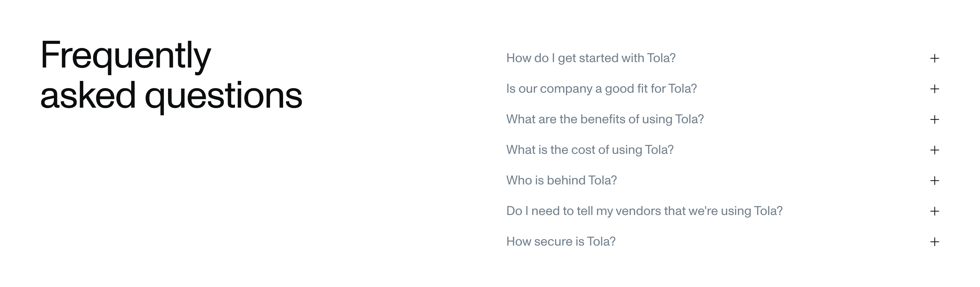This screenshot has width=980, height=287.
Task: Click the word 'Frequently' in the heading
Action: (x=126, y=55)
